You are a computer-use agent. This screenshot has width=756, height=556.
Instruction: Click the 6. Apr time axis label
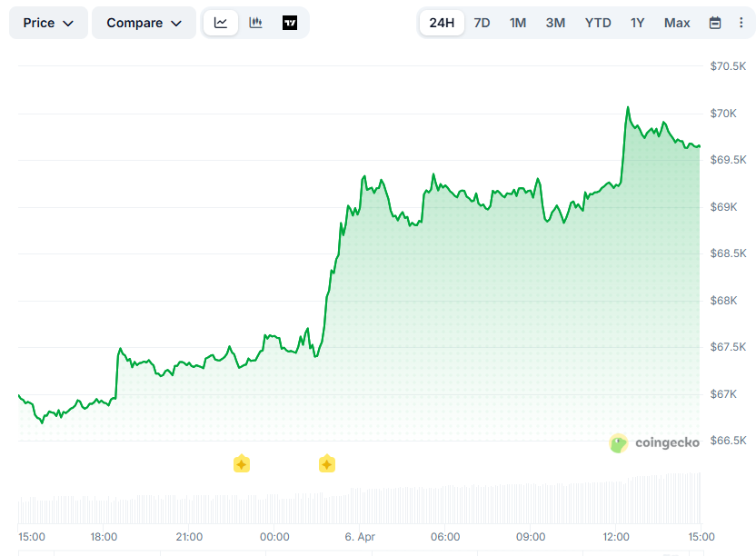[360, 537]
